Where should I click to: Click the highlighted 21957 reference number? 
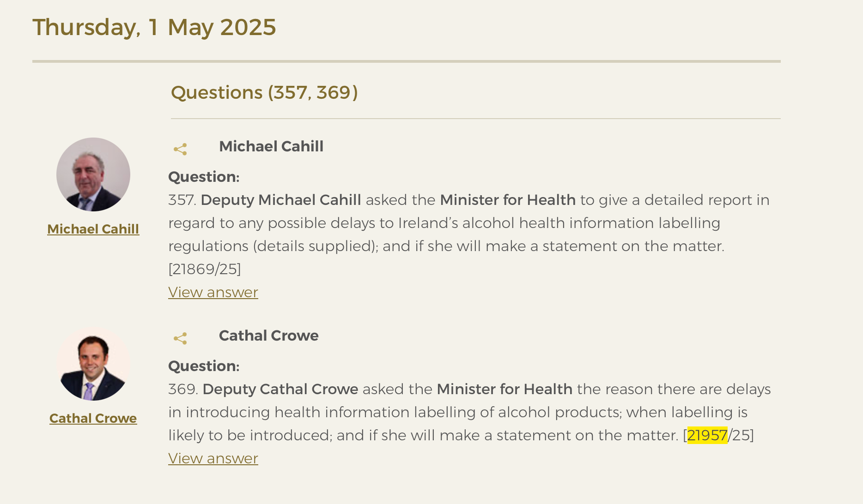[x=707, y=435]
